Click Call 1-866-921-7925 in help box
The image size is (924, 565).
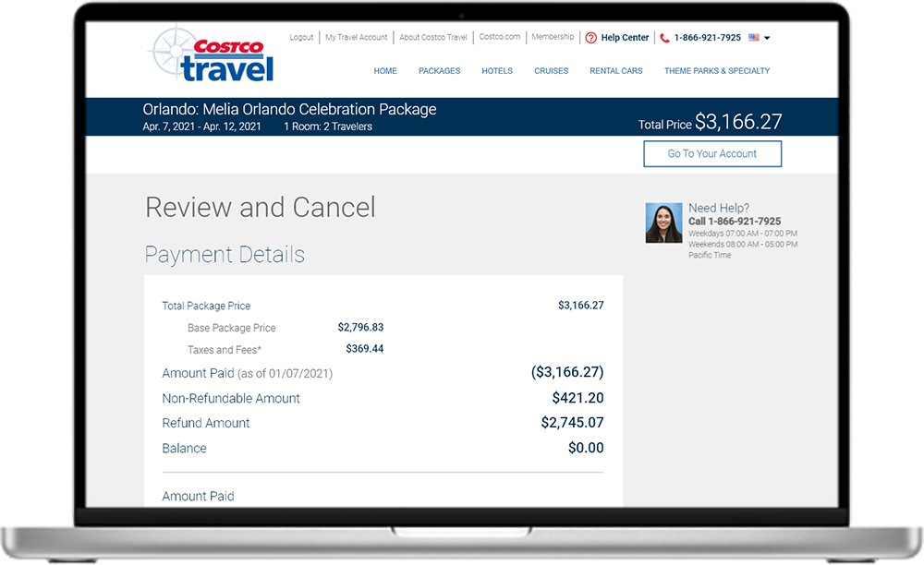tap(735, 222)
